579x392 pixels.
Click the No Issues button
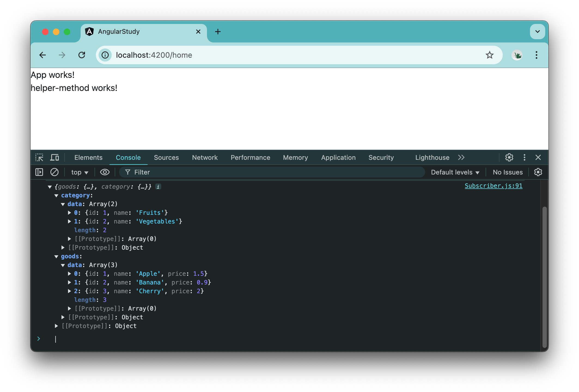click(507, 172)
